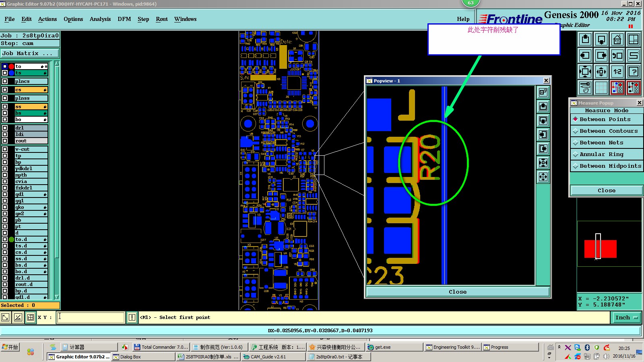The width and height of the screenshot is (644, 362).
Task: Open the Actions menu
Action: coord(47,19)
